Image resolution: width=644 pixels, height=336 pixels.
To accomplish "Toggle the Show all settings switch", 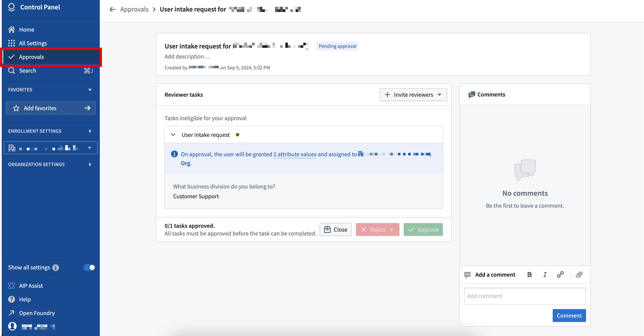I will [x=89, y=267].
